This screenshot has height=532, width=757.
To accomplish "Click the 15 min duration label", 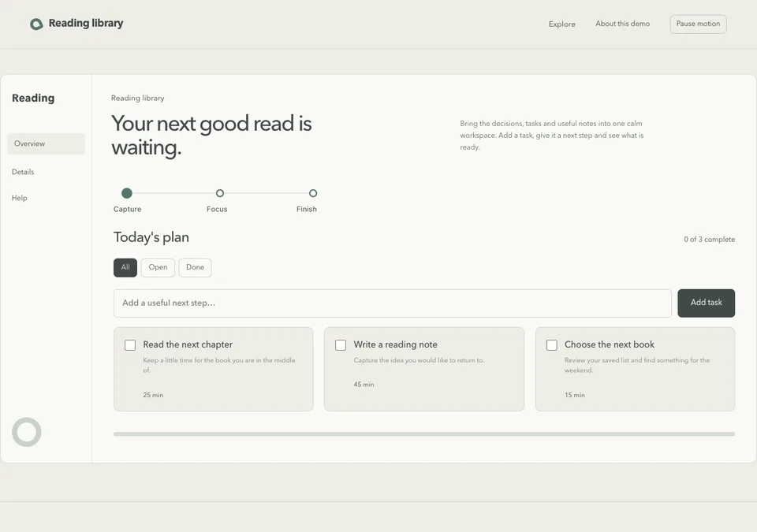I will 575,395.
